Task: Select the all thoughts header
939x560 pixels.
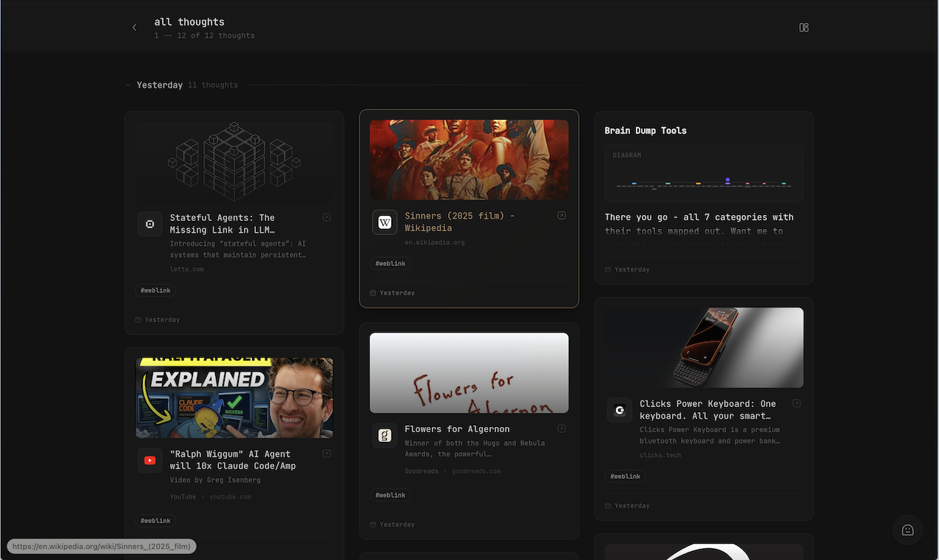Action: 189,21
